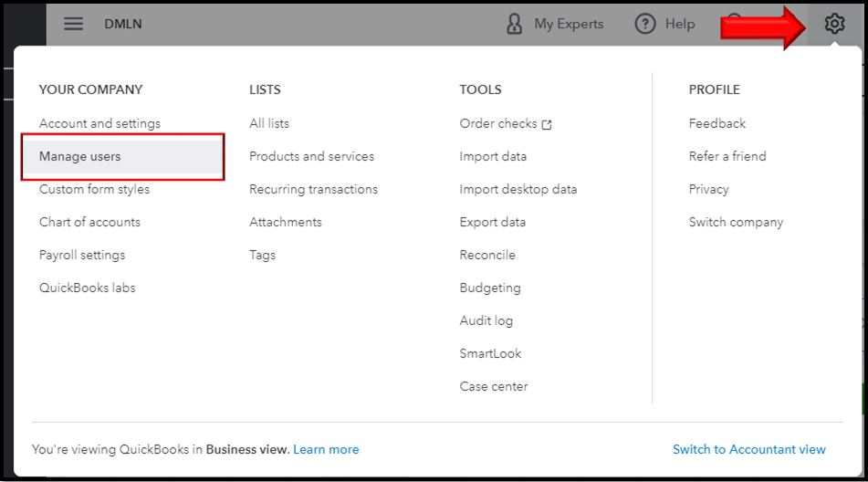Click Switch company in Profile
The height and width of the screenshot is (482, 868).
click(x=736, y=222)
